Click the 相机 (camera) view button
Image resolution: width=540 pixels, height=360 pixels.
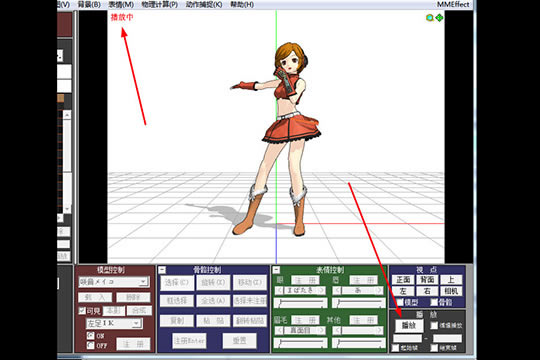pos(451,291)
